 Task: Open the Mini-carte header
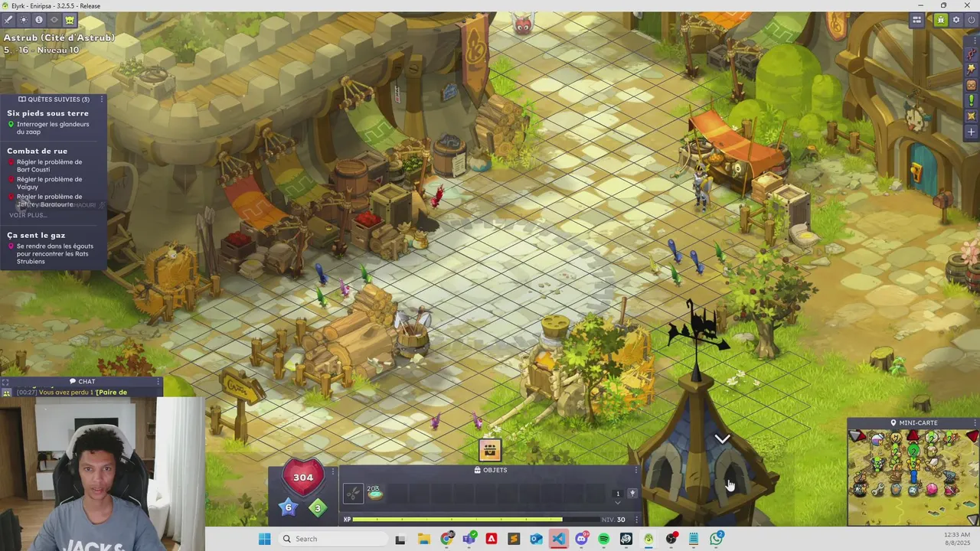click(913, 422)
